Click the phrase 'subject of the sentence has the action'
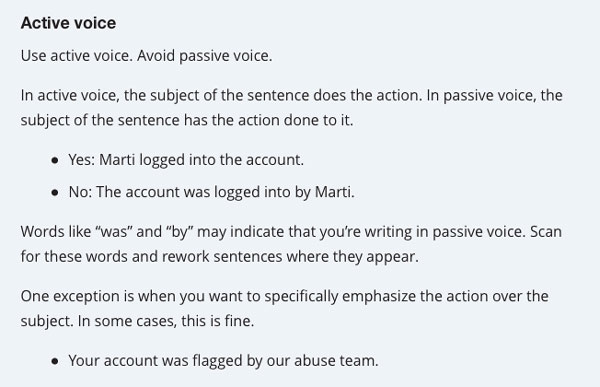Viewport: 600px width, 387px height. click(x=151, y=121)
